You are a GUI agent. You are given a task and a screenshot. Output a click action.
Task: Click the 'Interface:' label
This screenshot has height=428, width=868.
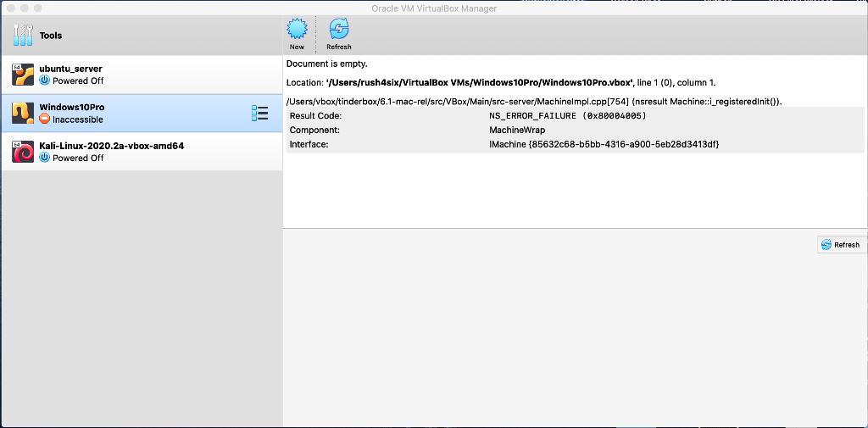tap(309, 144)
